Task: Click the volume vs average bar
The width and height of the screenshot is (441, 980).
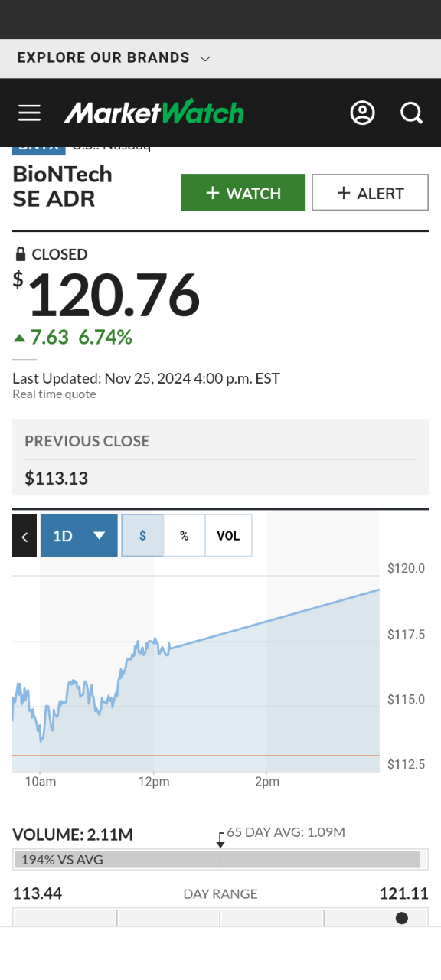Action: 217,860
